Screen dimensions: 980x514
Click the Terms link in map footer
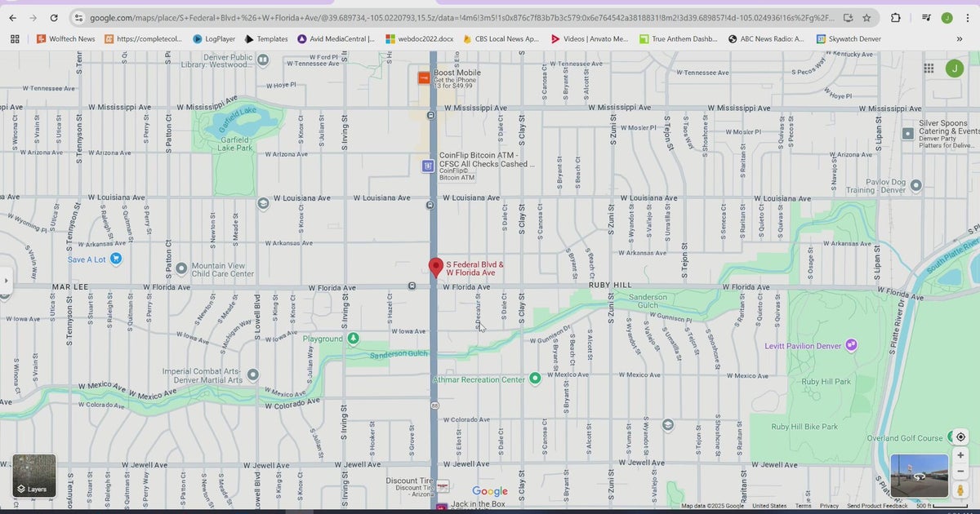(x=804, y=506)
